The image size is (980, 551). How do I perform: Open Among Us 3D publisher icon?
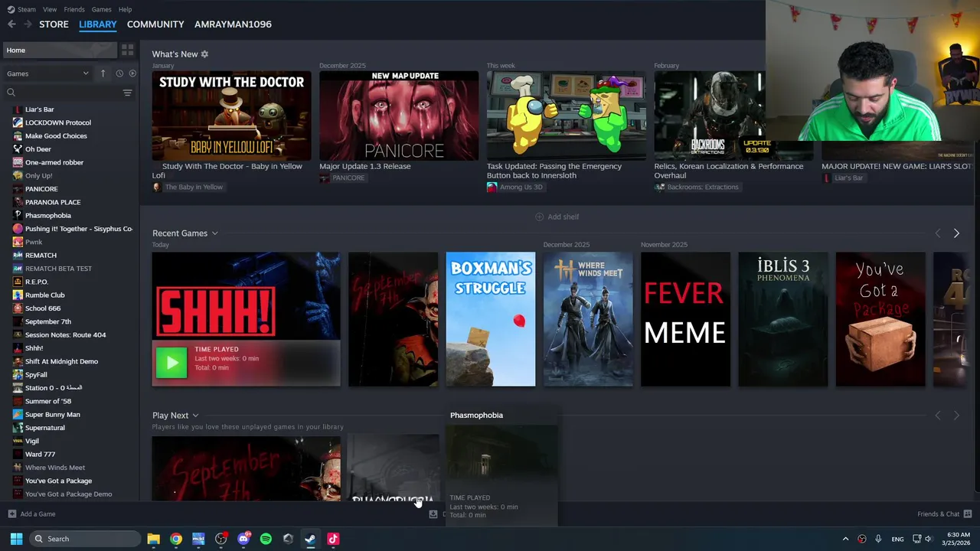tap(492, 187)
